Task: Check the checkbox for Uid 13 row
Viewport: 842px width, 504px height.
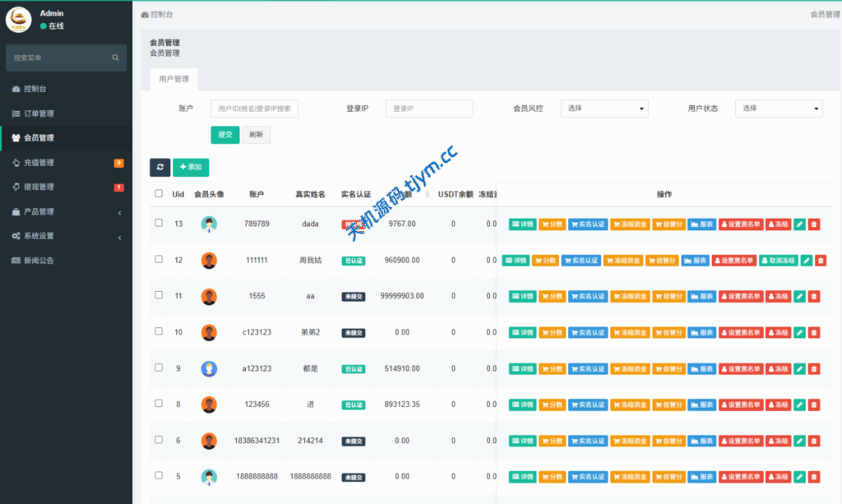Action: (x=159, y=223)
